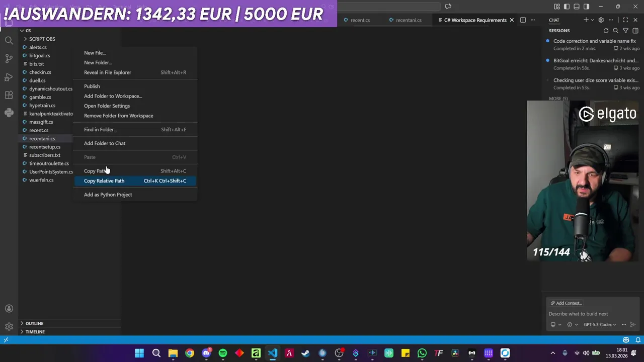This screenshot has height=362, width=644.
Task: Open the Run and Debug view
Action: coord(9,76)
